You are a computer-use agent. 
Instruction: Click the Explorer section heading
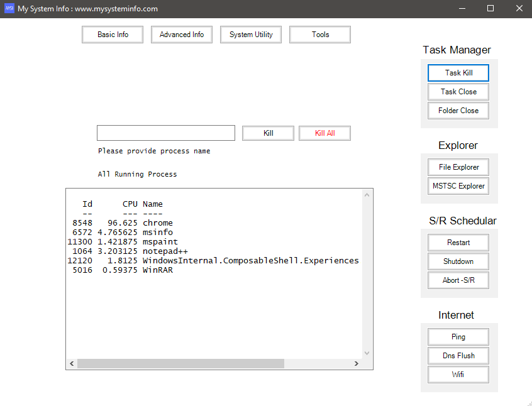coord(458,145)
